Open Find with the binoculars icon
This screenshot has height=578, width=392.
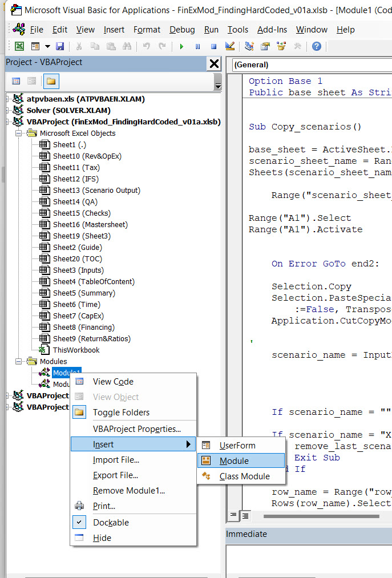click(127, 46)
